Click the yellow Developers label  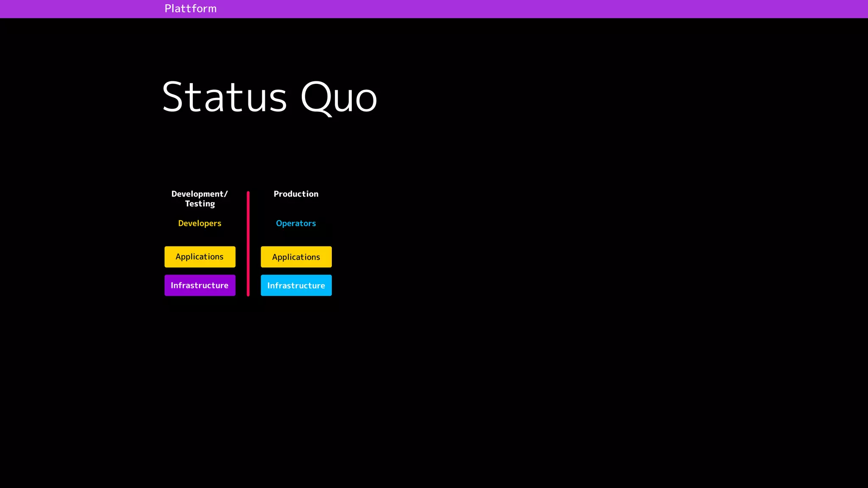(x=200, y=223)
